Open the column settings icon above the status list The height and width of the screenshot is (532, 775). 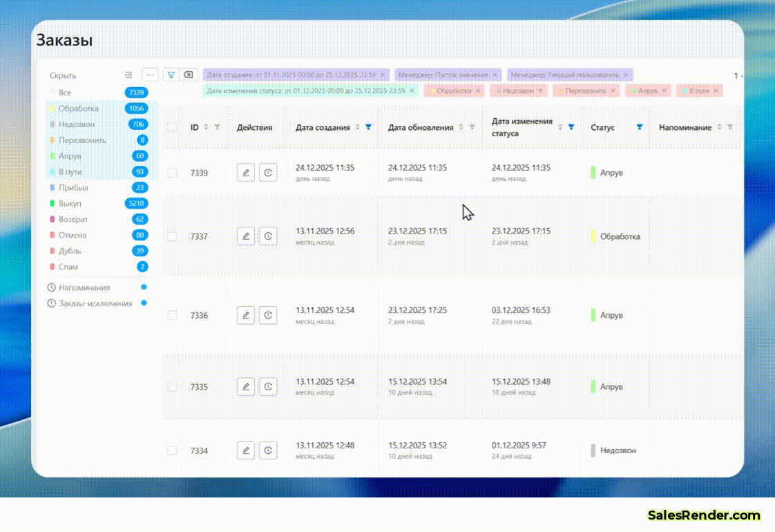(128, 74)
